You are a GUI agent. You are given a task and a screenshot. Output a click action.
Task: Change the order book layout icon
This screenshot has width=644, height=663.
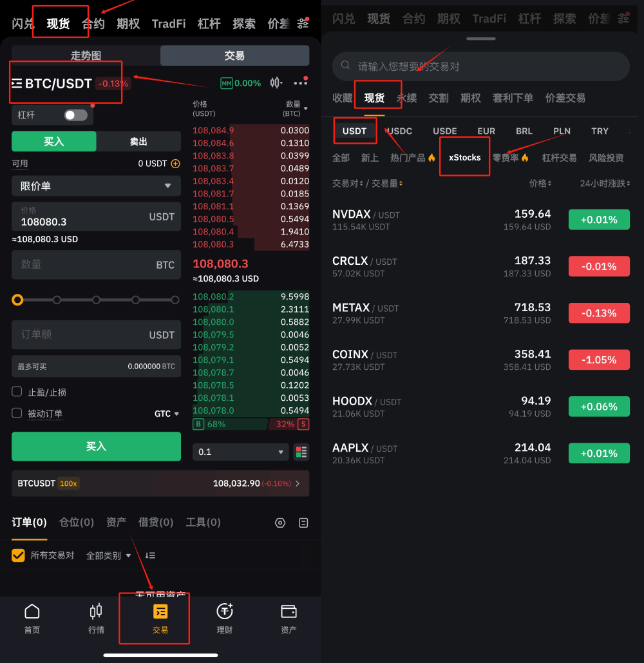click(301, 452)
